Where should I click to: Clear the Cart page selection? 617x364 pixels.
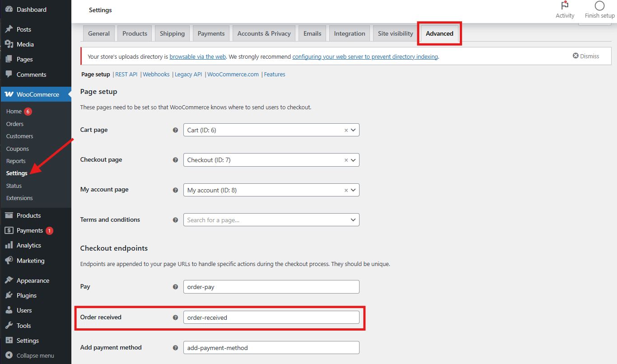pos(346,130)
